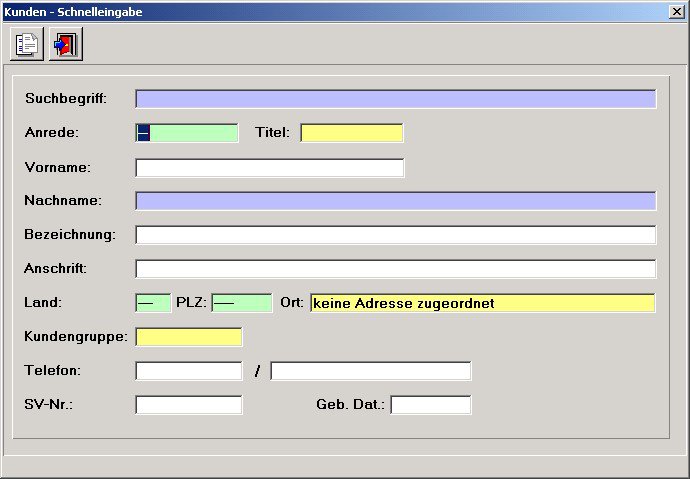This screenshot has width=690, height=479.
Task: Click the Telefon area code box
Action: click(188, 371)
